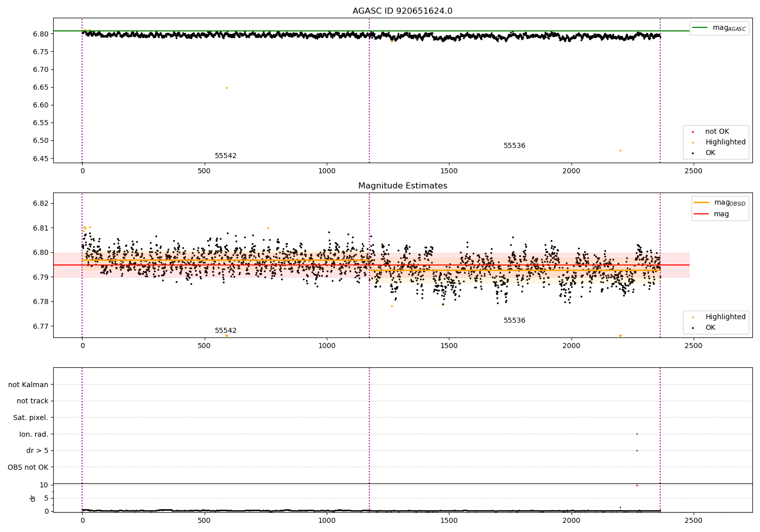Click the orange point near 6.81 at x 760
Viewport: 760px width, 532px height.
[x=268, y=228]
